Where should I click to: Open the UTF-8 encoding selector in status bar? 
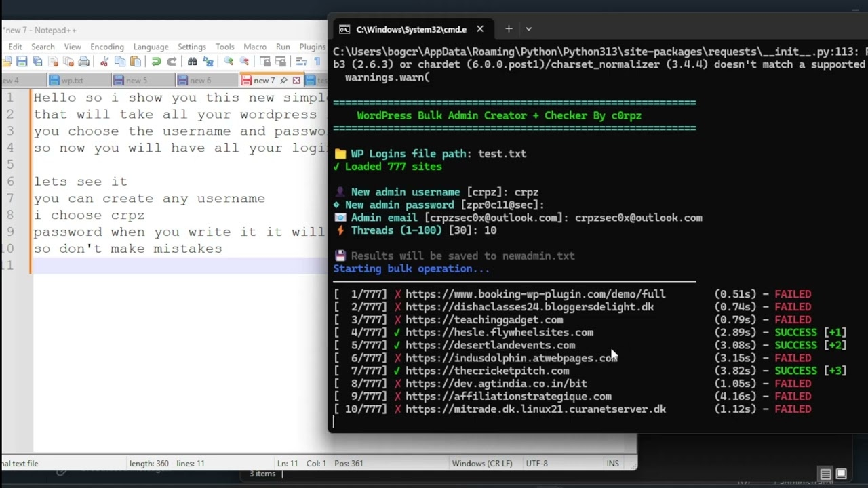coord(536,464)
